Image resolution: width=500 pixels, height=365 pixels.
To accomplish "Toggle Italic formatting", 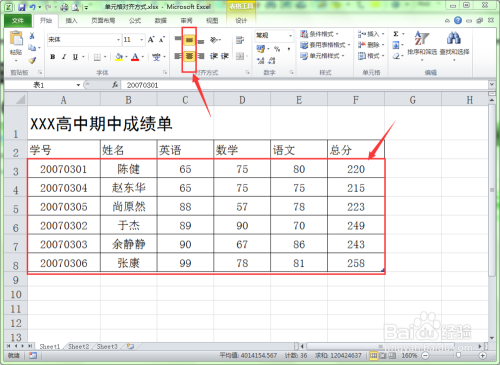I will click(x=64, y=57).
